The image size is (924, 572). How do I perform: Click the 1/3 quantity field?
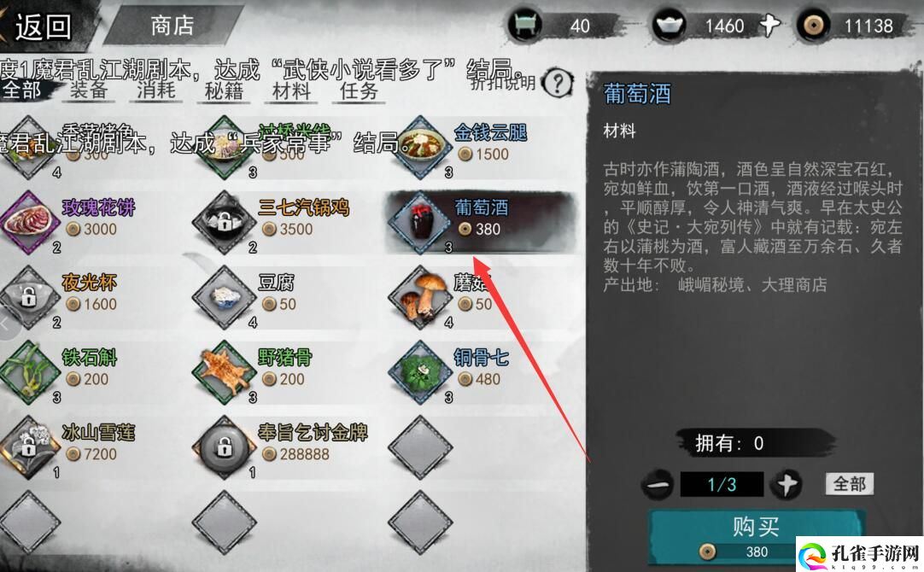coord(722,485)
